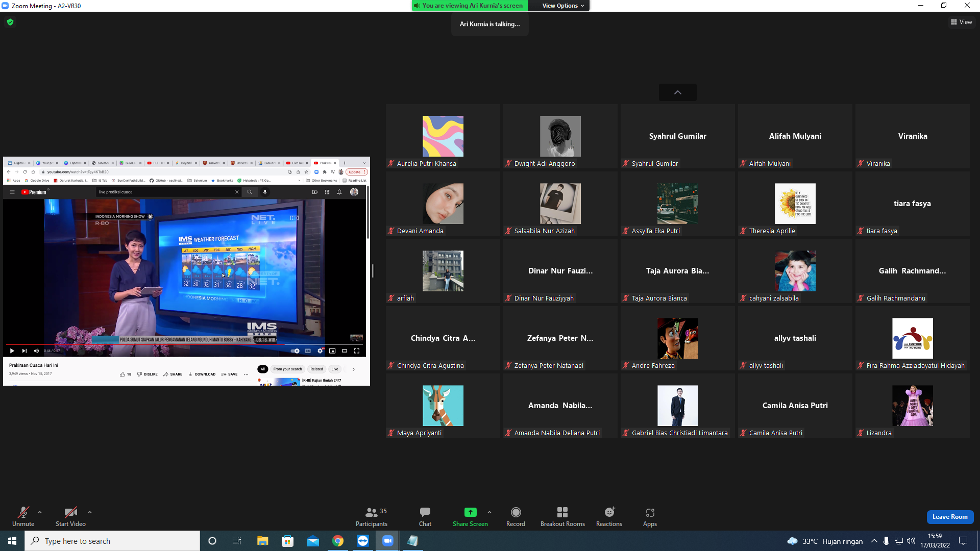The width and height of the screenshot is (980, 551).
Task: Click the SHARE button under the video
Action: pos(173,374)
